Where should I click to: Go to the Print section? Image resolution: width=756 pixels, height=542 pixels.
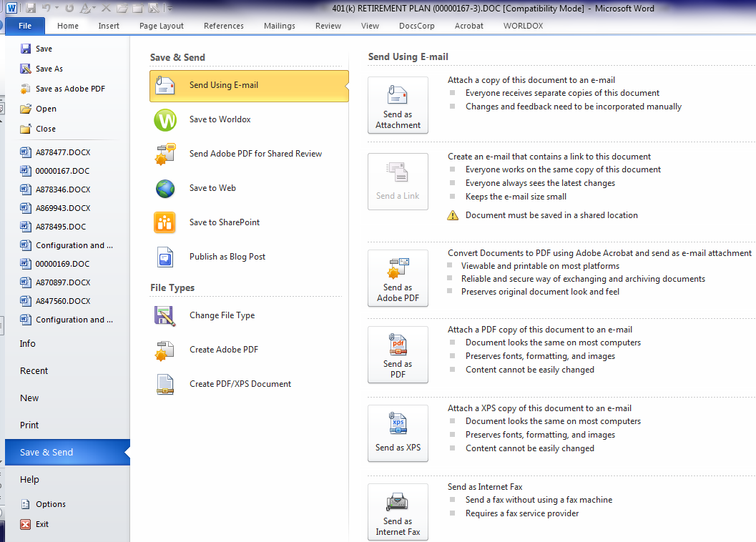click(x=29, y=425)
